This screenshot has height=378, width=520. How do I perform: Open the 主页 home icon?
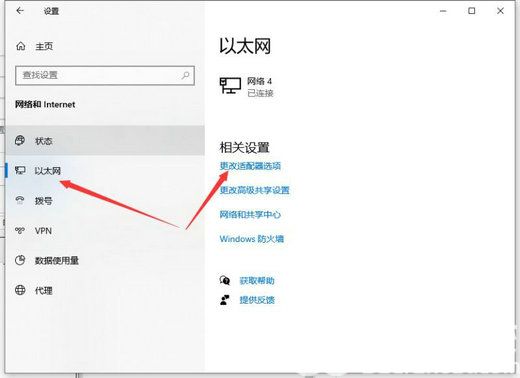(x=21, y=46)
